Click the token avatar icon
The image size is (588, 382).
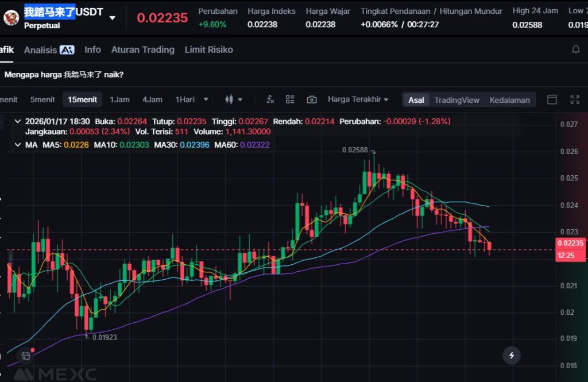[x=11, y=17]
